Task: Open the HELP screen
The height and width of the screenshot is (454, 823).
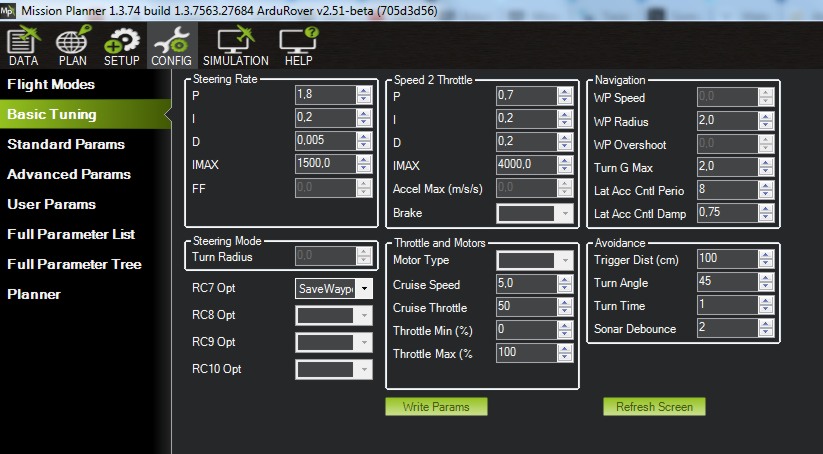Action: click(x=298, y=47)
